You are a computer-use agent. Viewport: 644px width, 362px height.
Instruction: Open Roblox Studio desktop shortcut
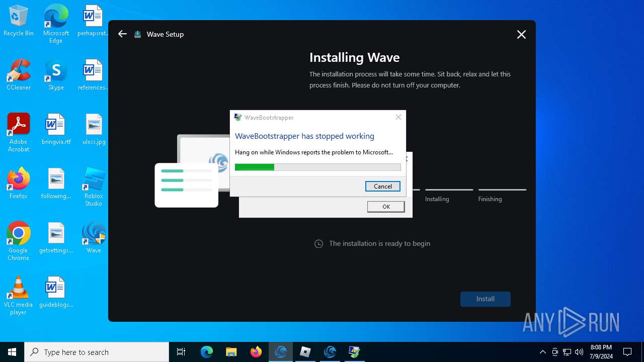click(94, 187)
